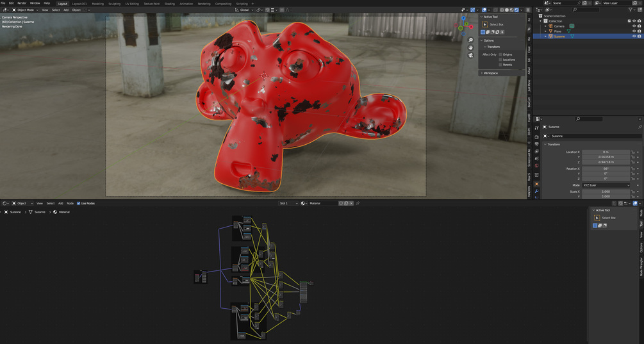This screenshot has height=344, width=644.
Task: Click the Location Y value field
Action: point(606,157)
